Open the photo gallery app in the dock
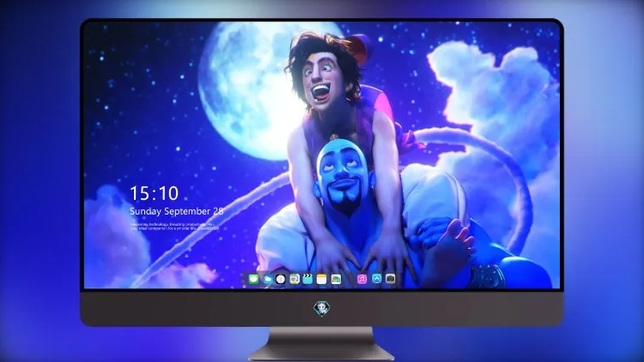The height and width of the screenshot is (362, 644). click(336, 279)
